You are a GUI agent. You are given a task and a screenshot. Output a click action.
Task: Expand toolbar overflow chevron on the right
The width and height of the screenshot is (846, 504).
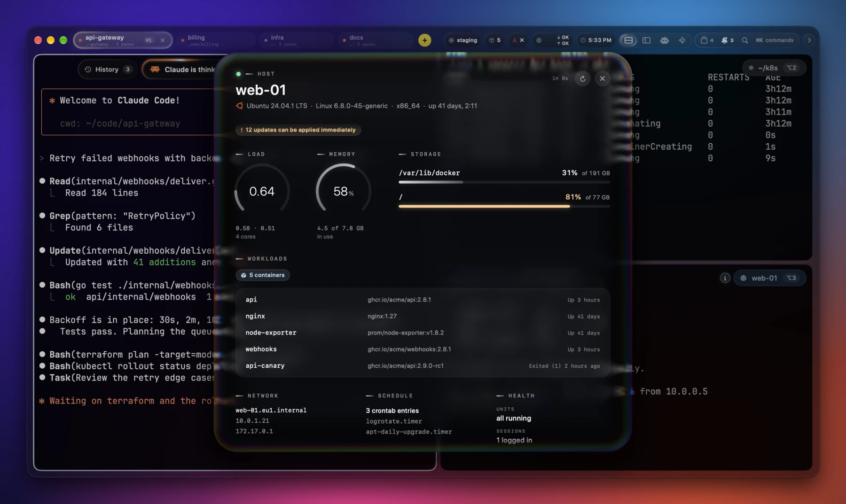[x=809, y=40]
